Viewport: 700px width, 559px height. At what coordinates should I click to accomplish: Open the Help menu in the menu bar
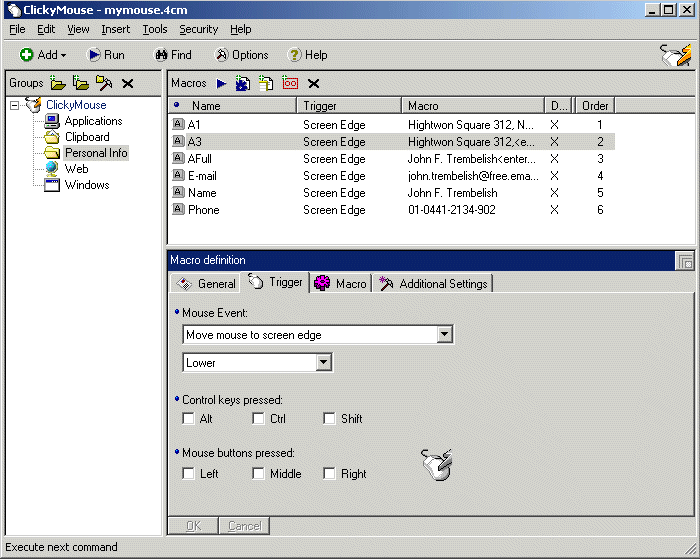click(241, 29)
